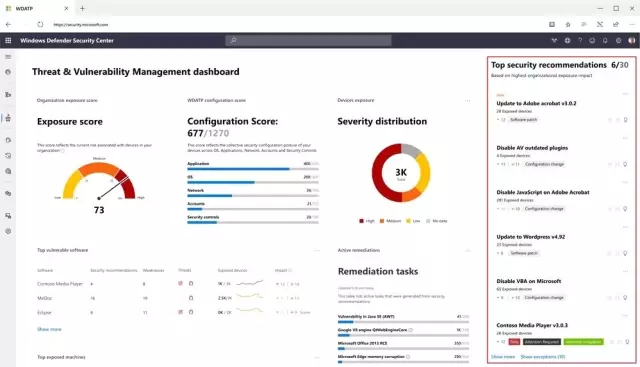Click the red threat icon in Contoso Media Player row
The image size is (640, 367).
click(180, 283)
